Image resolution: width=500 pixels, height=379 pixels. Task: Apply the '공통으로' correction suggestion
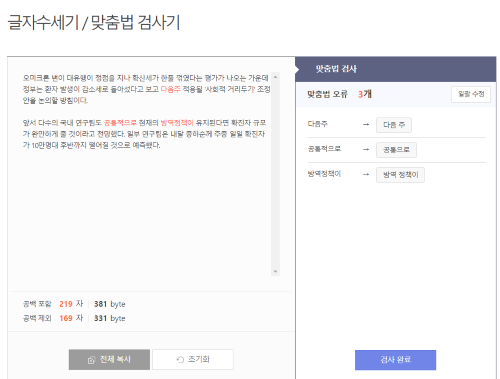click(396, 150)
